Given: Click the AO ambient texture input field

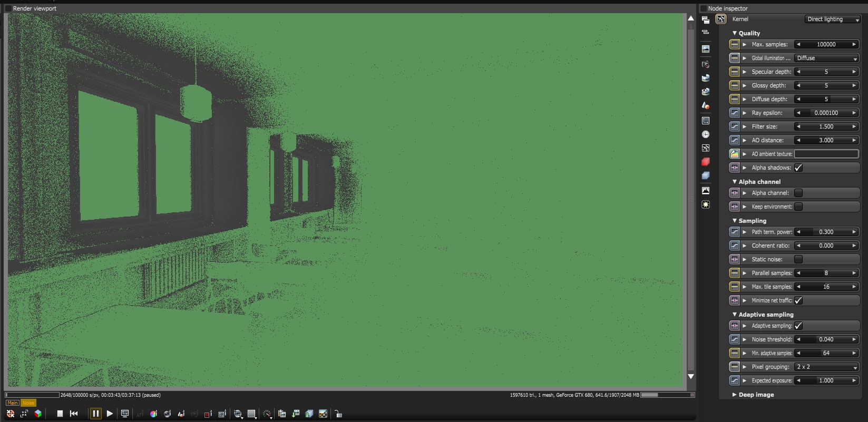Looking at the screenshot, I should point(826,154).
